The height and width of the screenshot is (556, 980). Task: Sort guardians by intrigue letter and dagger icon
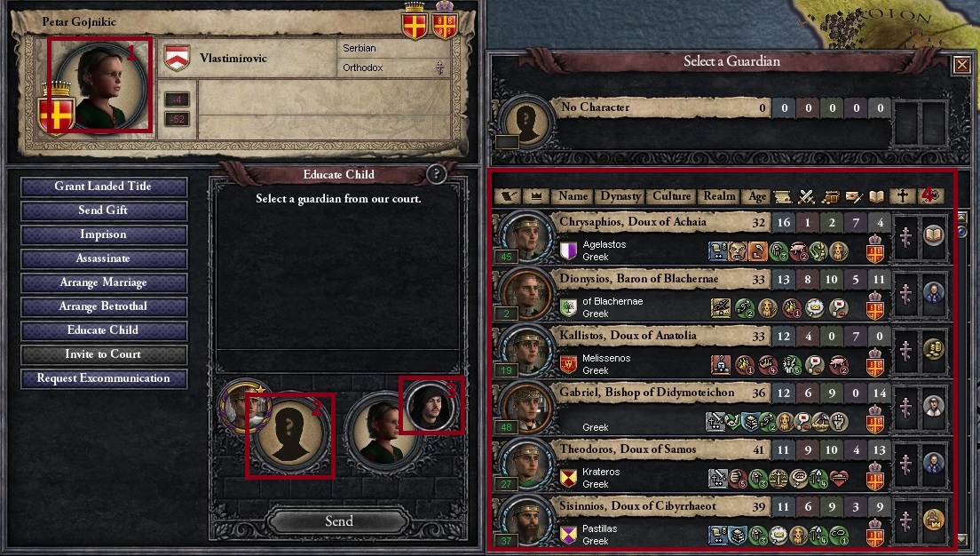854,196
